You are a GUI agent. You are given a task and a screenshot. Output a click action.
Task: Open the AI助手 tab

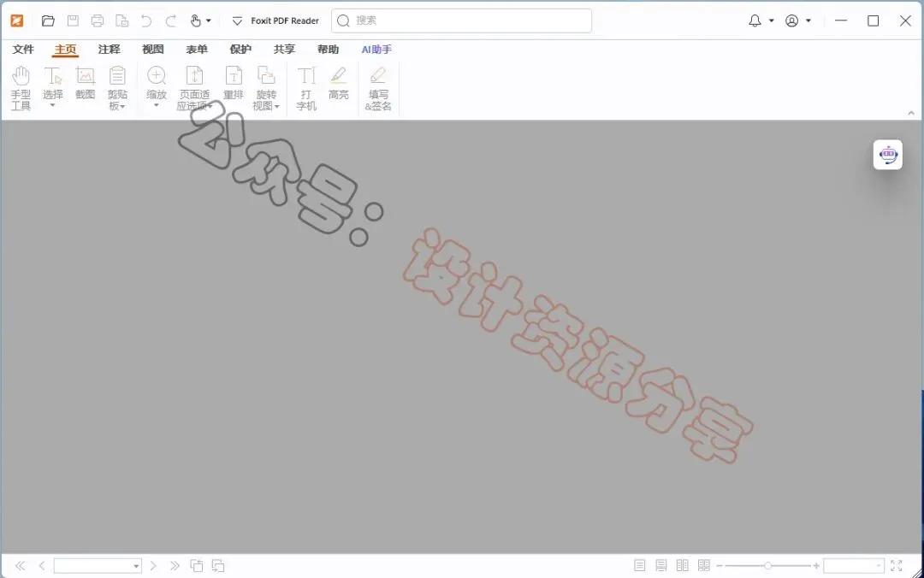[376, 50]
